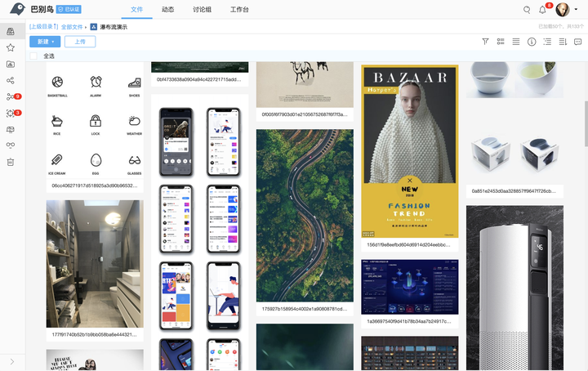Click filename starting 1a36697540f9
588x371 pixels.
point(409,321)
